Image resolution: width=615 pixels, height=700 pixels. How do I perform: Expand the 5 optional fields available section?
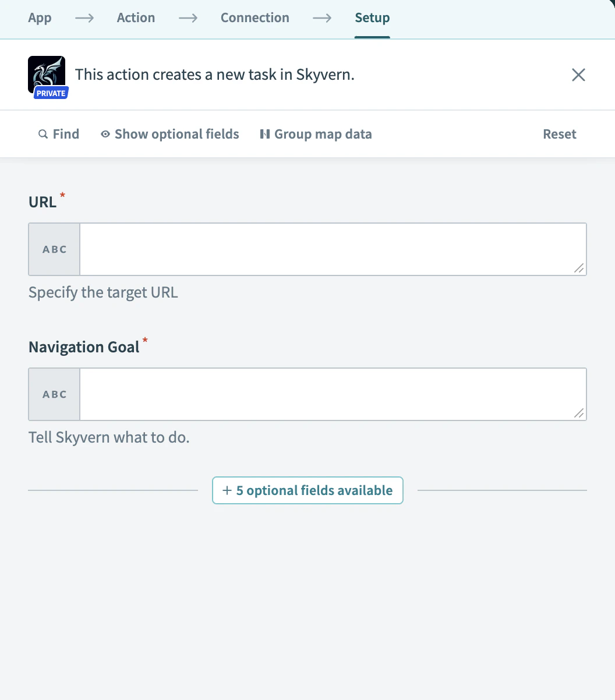[307, 490]
